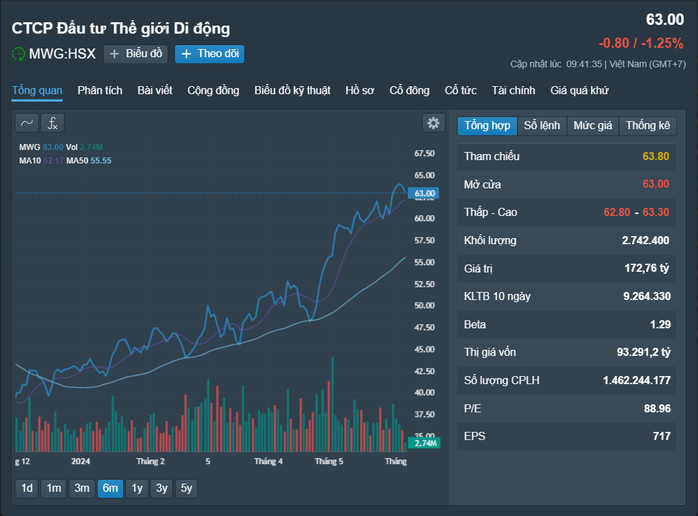Click the Số lượng CPLH value

coord(637,380)
